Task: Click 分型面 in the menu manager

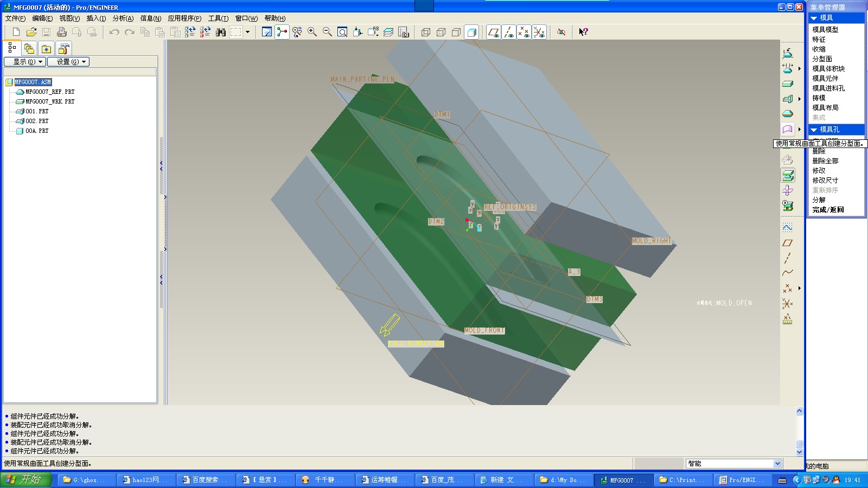Action: click(x=822, y=59)
